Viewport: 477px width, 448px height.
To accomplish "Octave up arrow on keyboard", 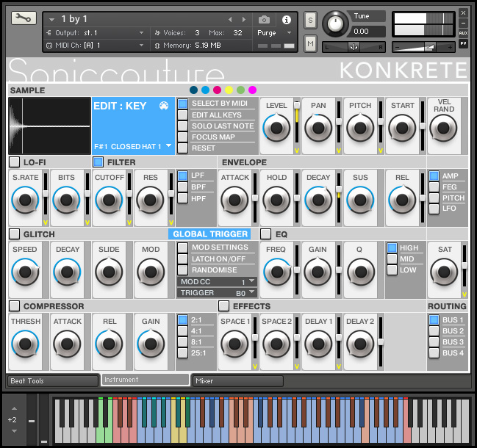I will (x=14, y=408).
